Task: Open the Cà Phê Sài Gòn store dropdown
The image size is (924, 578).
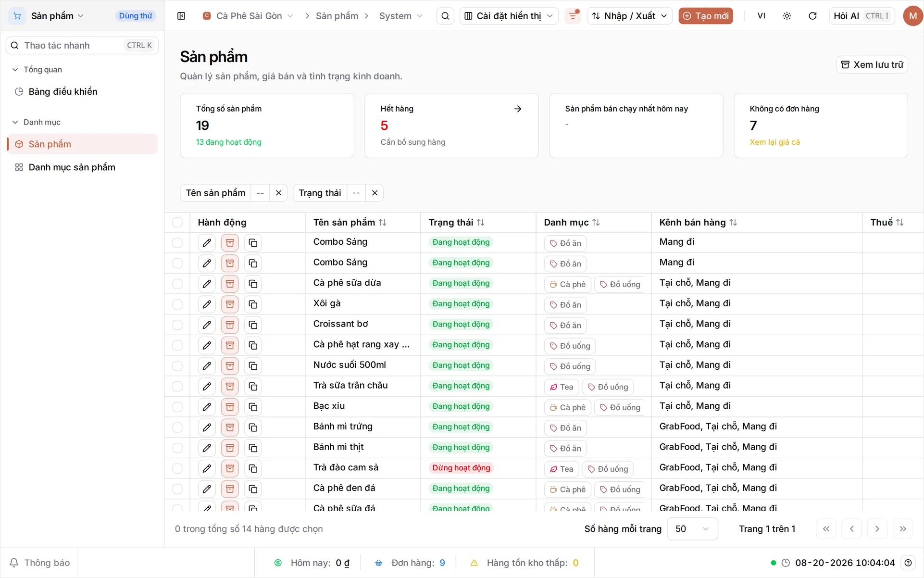Action: (248, 16)
